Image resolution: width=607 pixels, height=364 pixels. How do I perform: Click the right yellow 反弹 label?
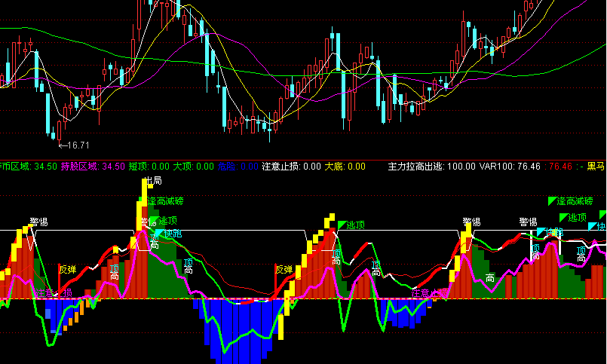coord(284,270)
